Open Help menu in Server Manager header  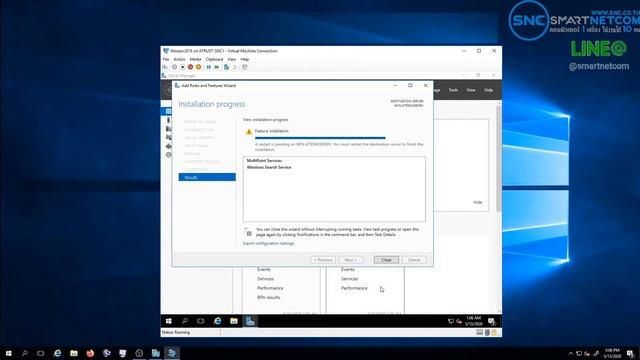(489, 90)
